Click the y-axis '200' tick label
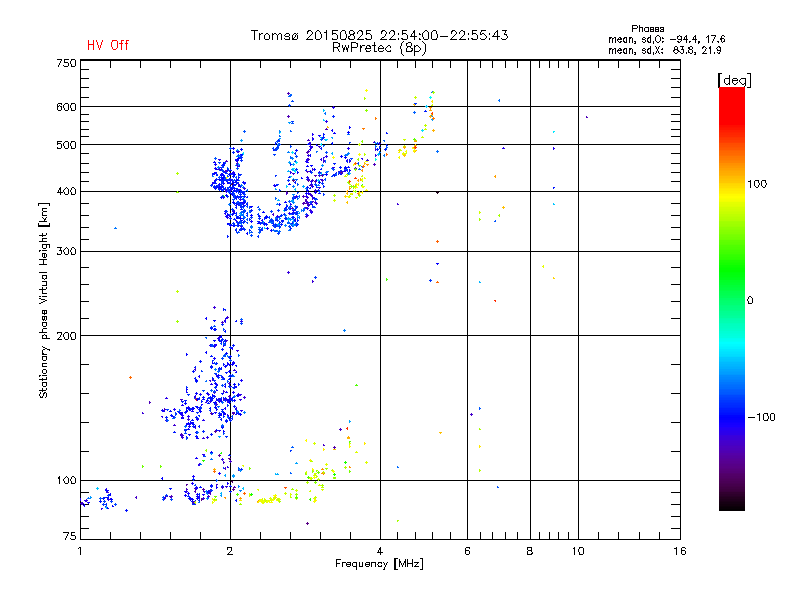Screen dimensions: 800x600 tap(66, 336)
